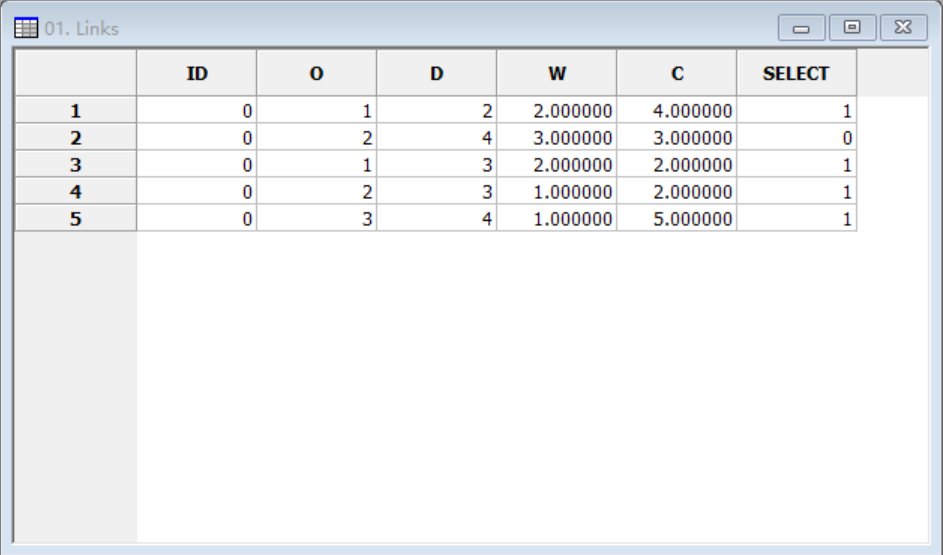Click SELECT cell in row 3
Viewport: 943px width, 555px height.
tap(797, 165)
